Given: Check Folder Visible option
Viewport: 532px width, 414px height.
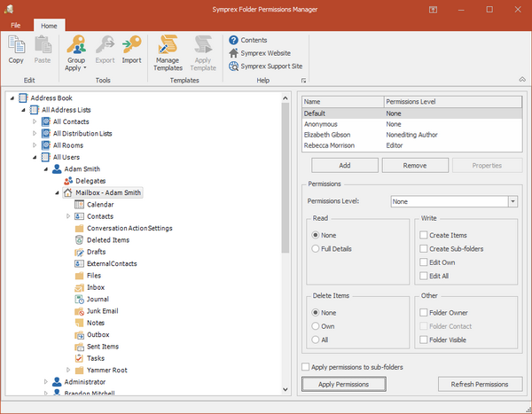Looking at the screenshot, I should 424,340.
